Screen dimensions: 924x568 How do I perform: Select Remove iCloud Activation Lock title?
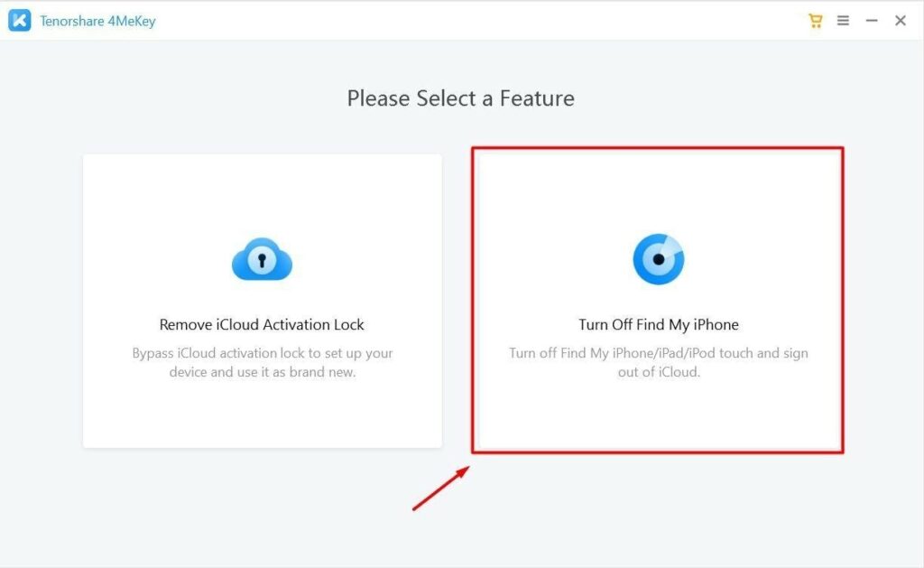click(262, 324)
